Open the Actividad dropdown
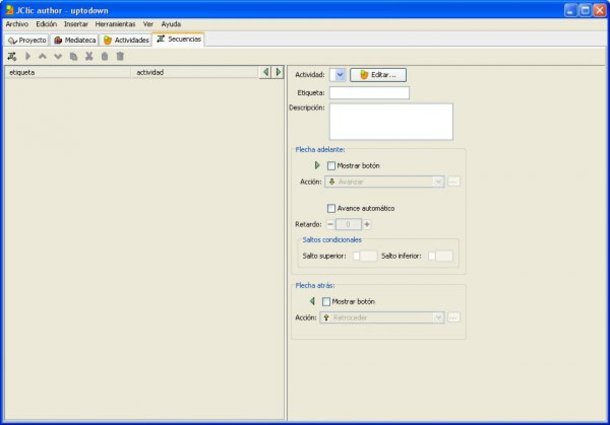This screenshot has height=425, width=610. tap(338, 75)
